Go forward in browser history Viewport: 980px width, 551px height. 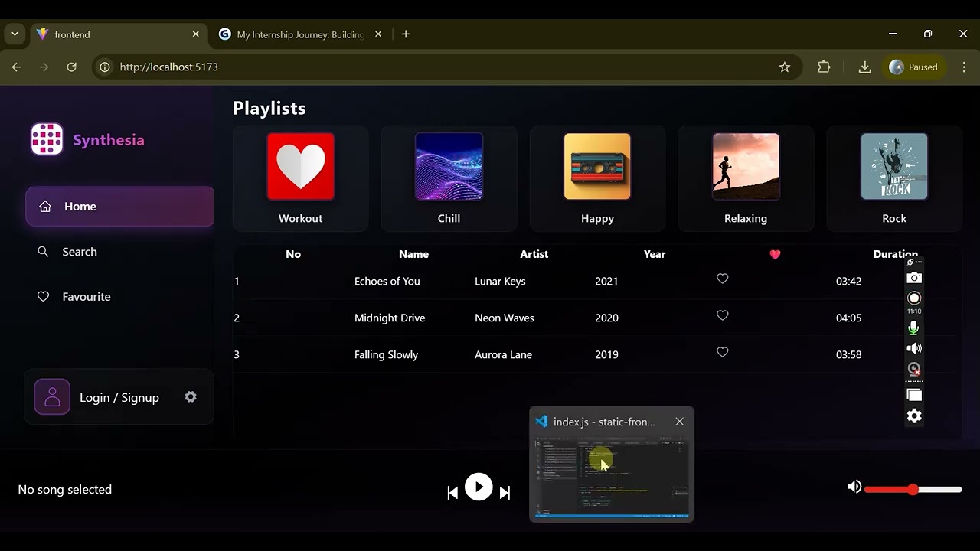coord(44,67)
